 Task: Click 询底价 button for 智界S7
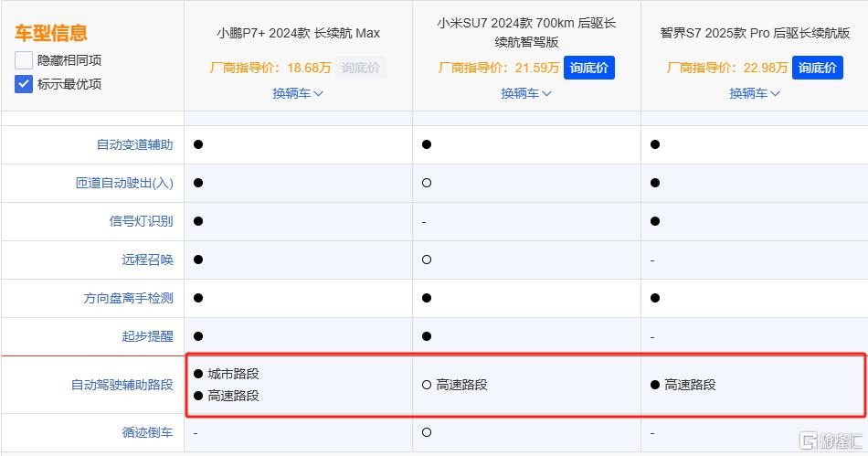(817, 68)
